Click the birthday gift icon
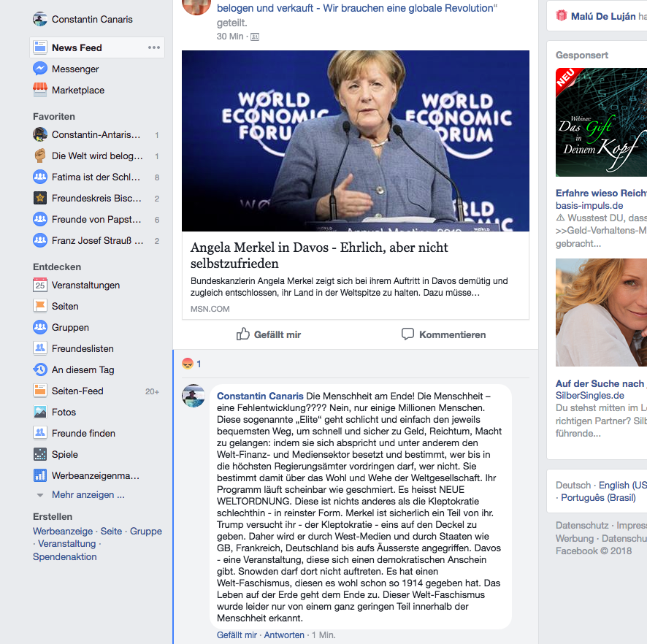Screen dimensions: 647x644 pyautogui.click(x=561, y=15)
